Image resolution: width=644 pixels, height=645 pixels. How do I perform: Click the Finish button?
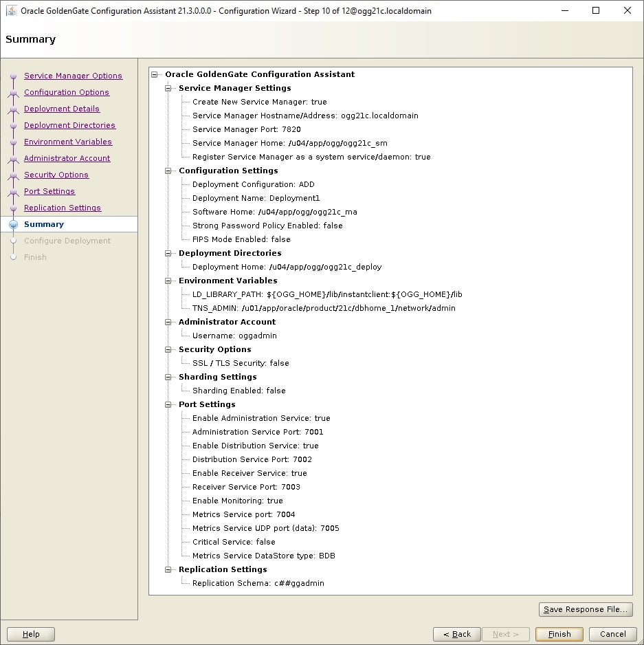coord(559,634)
